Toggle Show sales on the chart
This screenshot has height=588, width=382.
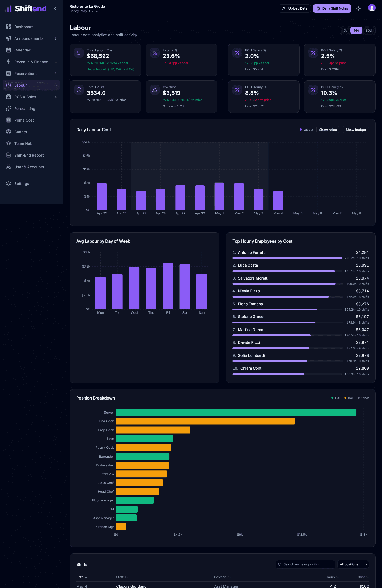pyautogui.click(x=328, y=130)
